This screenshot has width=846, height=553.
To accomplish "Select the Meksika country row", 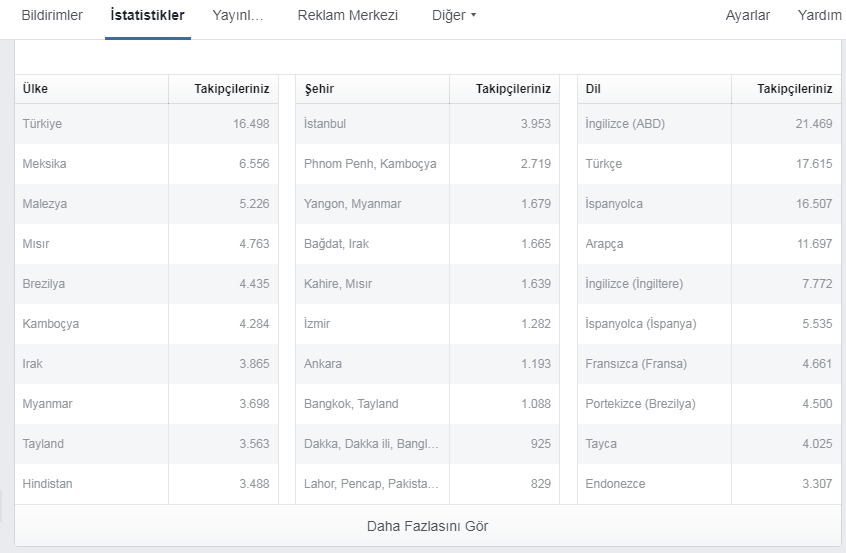I will (146, 163).
